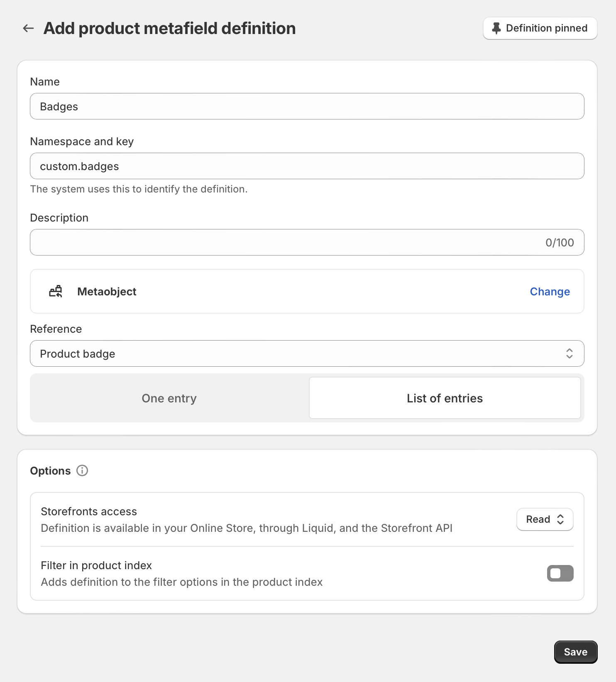Screen dimensions: 616x682
Task: Toggle the Filter in product index switch
Action: click(x=560, y=573)
